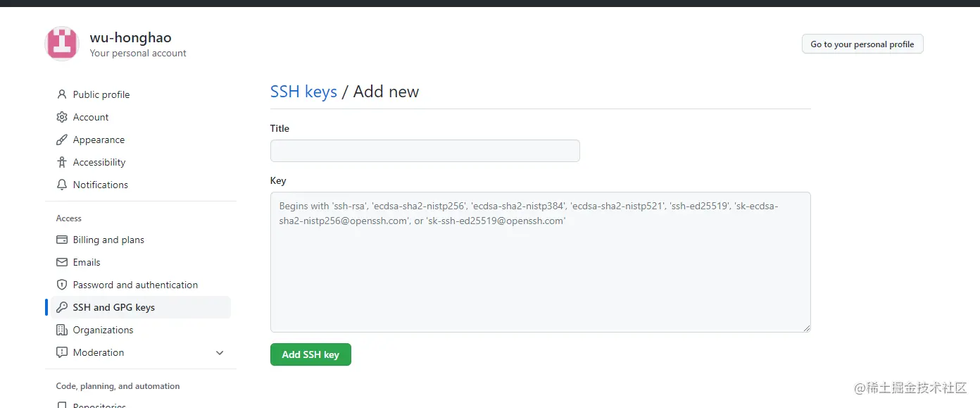This screenshot has height=408, width=980.
Task: Click the Notifications bell icon
Action: click(x=62, y=185)
